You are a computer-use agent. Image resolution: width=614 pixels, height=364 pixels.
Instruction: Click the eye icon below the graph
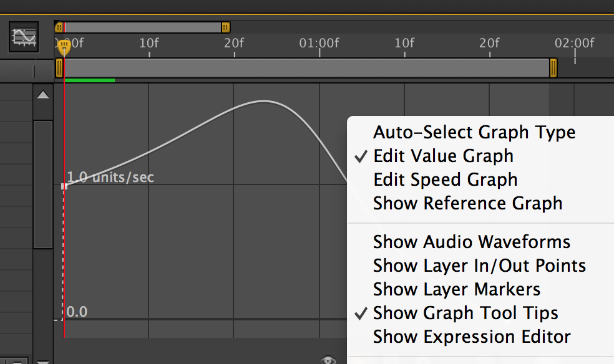[329, 360]
